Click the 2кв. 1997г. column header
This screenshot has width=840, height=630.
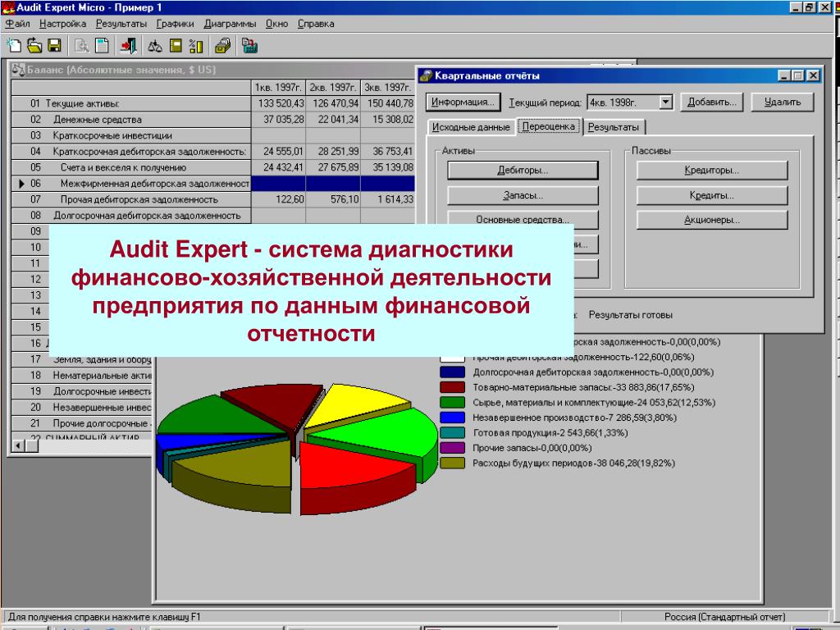click(x=333, y=87)
